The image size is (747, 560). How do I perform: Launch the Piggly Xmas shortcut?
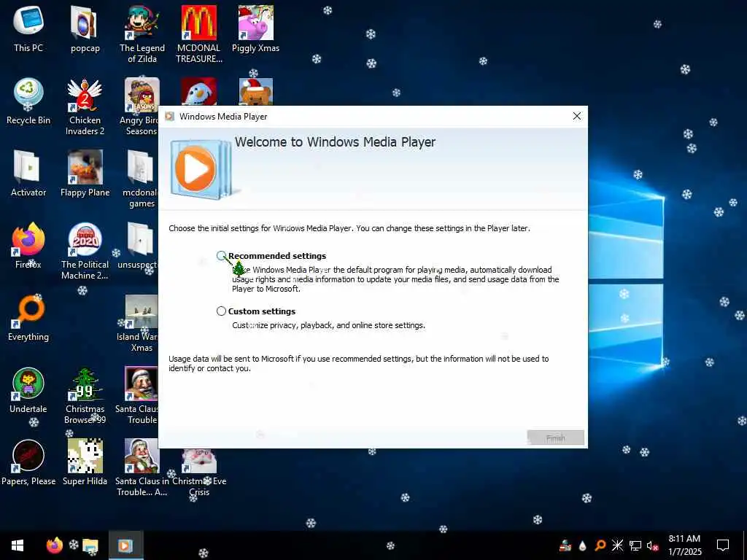255,28
